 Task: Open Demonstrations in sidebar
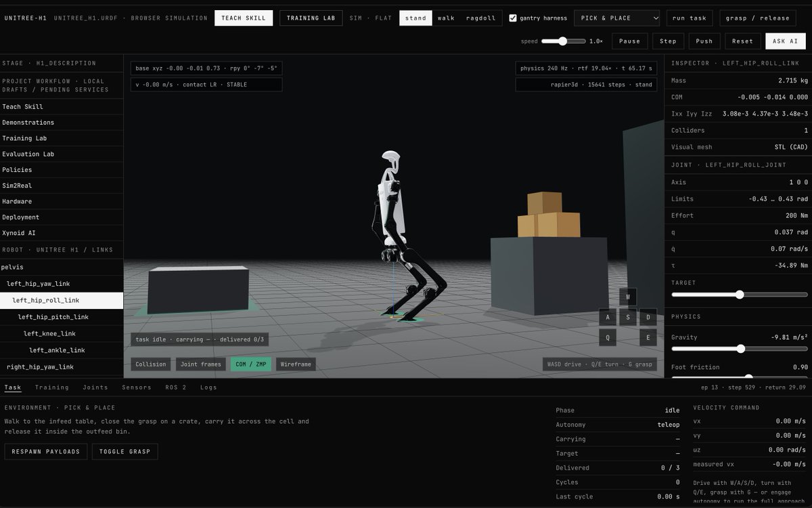point(62,123)
